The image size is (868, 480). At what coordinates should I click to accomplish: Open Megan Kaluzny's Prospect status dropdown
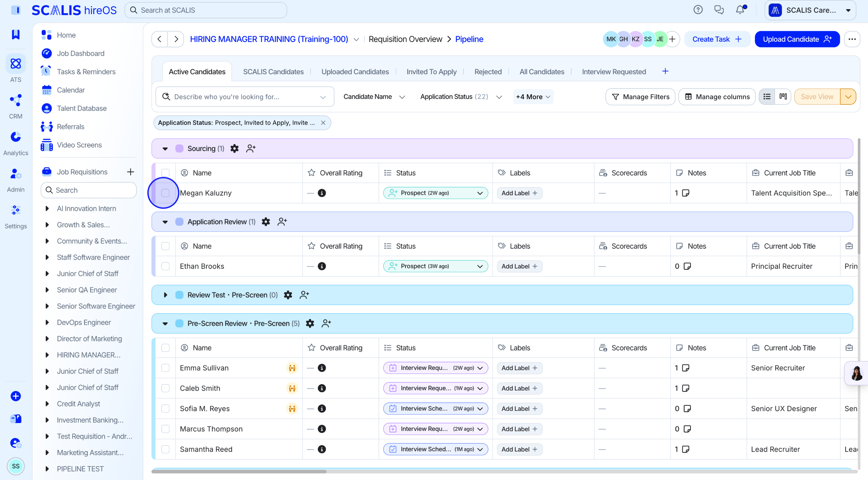435,193
